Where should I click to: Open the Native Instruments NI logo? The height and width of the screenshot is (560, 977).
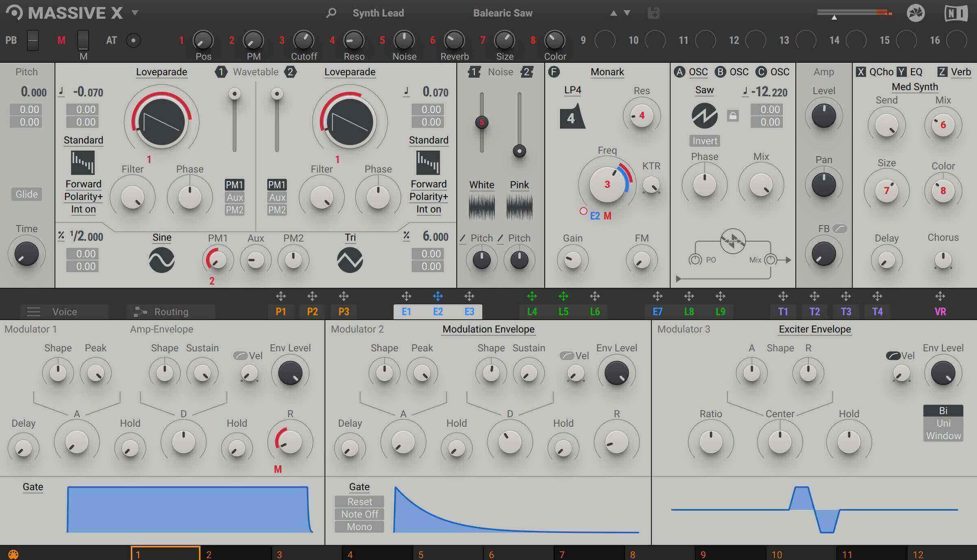(x=956, y=13)
